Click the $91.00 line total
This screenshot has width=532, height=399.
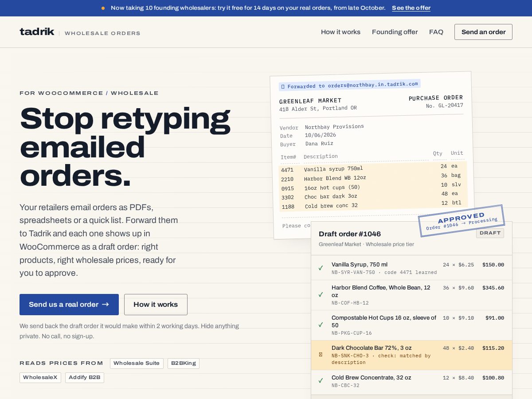pos(495,318)
